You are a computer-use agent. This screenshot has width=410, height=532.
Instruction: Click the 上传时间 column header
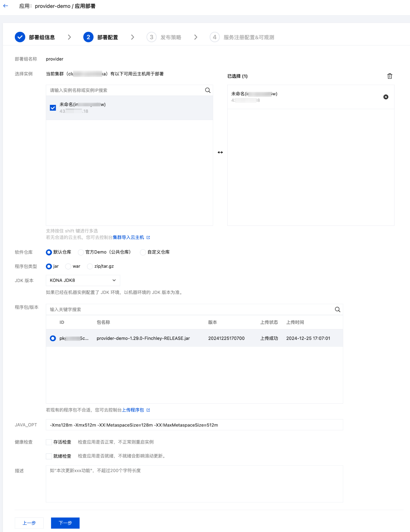[x=295, y=322]
